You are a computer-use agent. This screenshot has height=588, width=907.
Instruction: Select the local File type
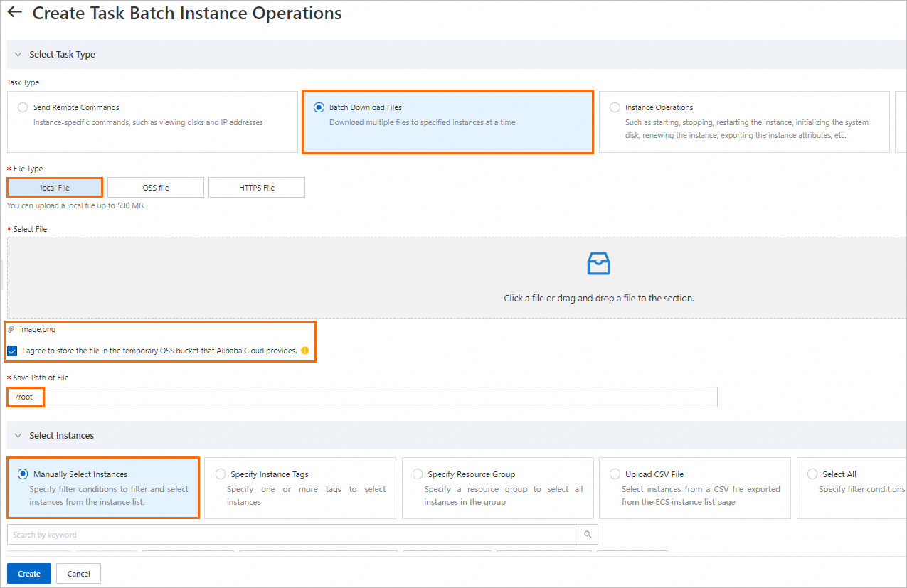pos(55,188)
